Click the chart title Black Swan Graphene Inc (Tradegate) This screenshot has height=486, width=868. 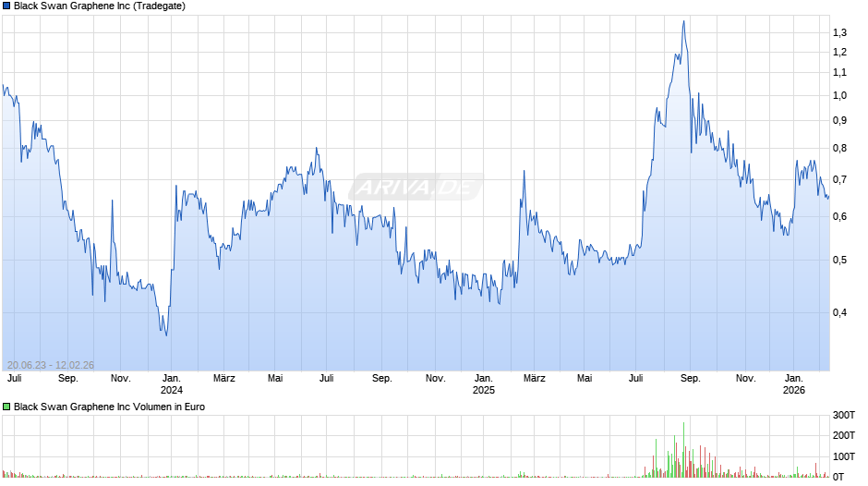click(x=100, y=6)
